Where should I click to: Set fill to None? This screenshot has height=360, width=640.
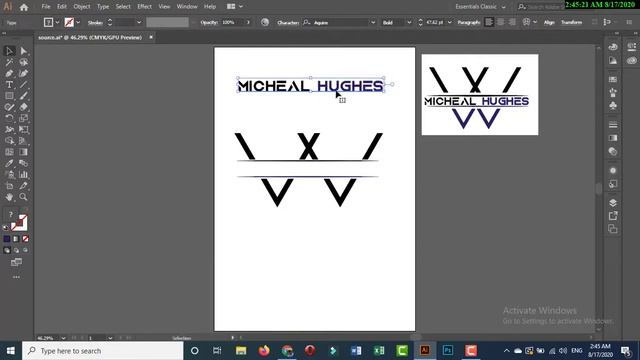25,239
